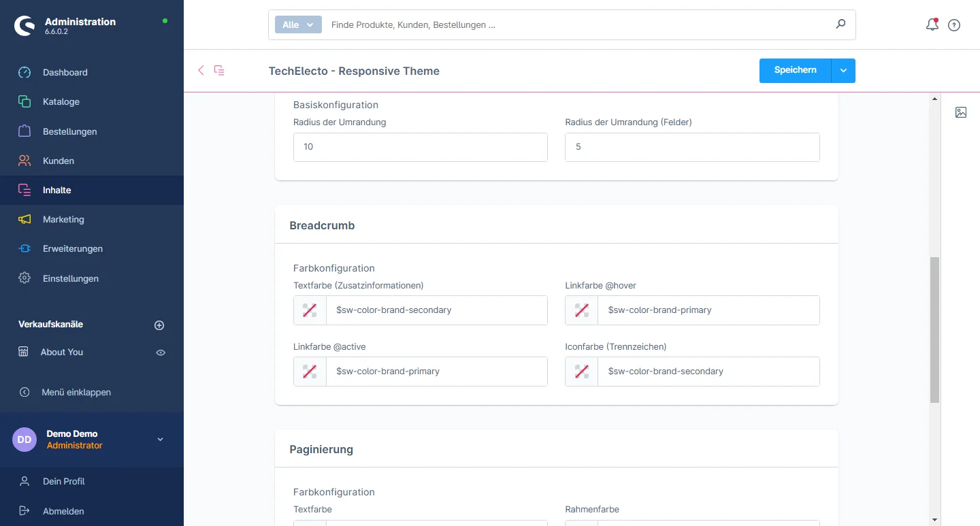Open Textfarbe (Zusatzinformationen) color swatch

click(310, 310)
